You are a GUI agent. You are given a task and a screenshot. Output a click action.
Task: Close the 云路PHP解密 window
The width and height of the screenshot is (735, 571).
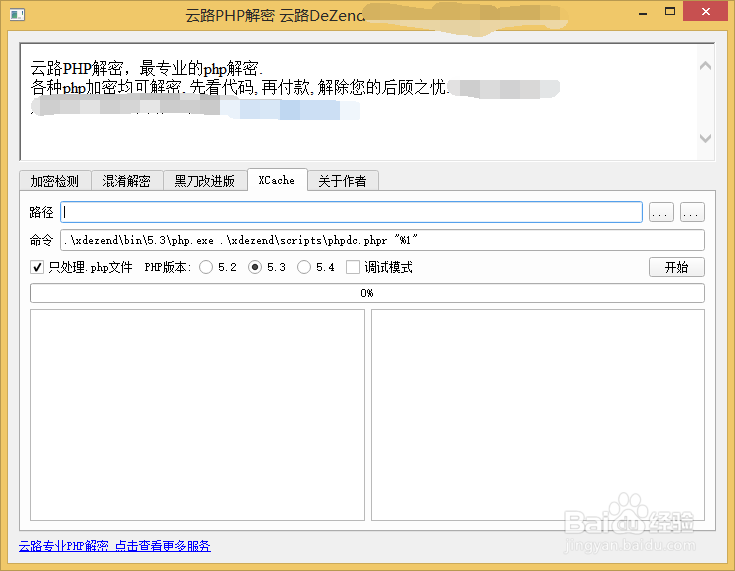[x=705, y=12]
